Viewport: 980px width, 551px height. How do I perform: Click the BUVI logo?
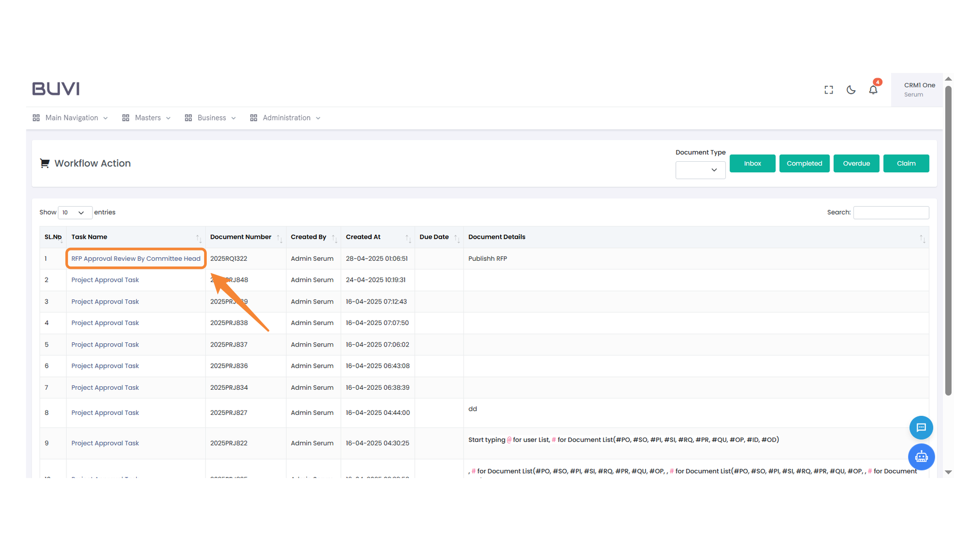56,89
